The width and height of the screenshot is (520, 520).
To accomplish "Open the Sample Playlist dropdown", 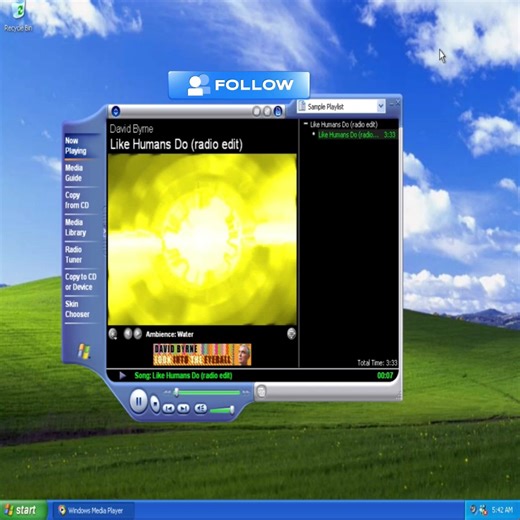I will coord(381,106).
